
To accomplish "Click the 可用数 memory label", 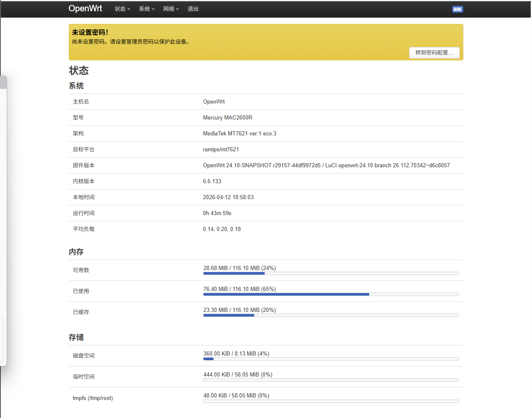I will click(x=81, y=270).
